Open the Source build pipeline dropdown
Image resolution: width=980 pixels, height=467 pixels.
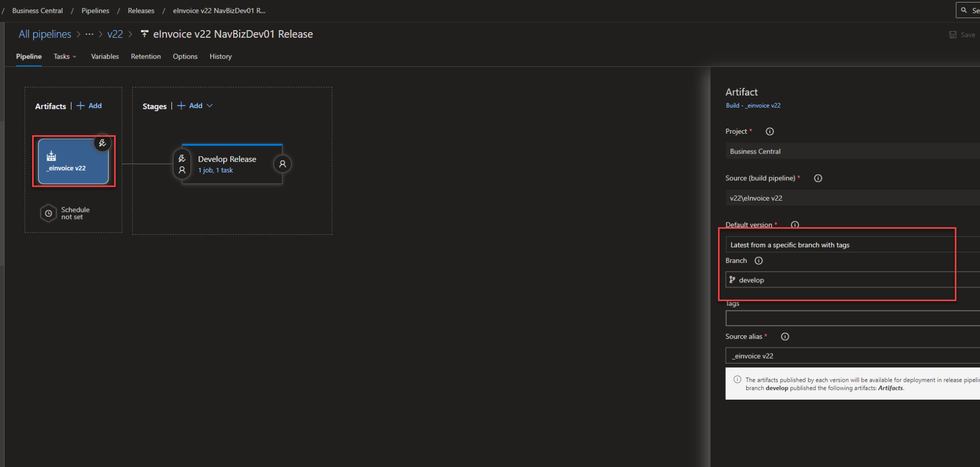pyautogui.click(x=852, y=198)
